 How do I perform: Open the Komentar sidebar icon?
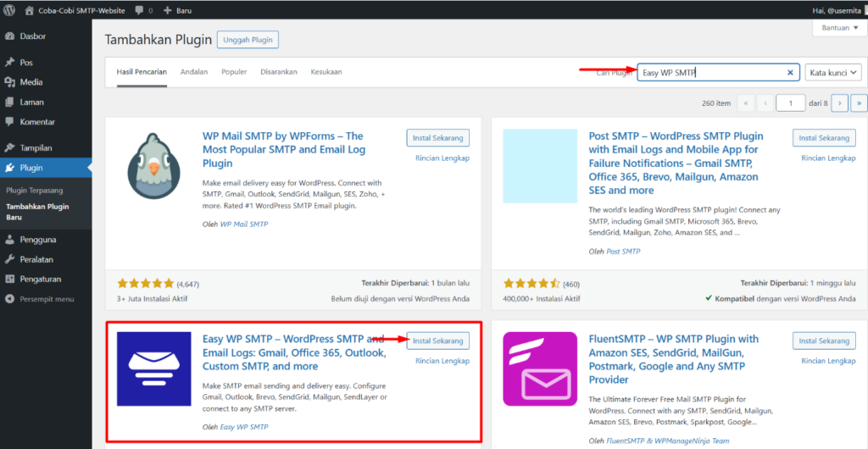(x=9, y=122)
